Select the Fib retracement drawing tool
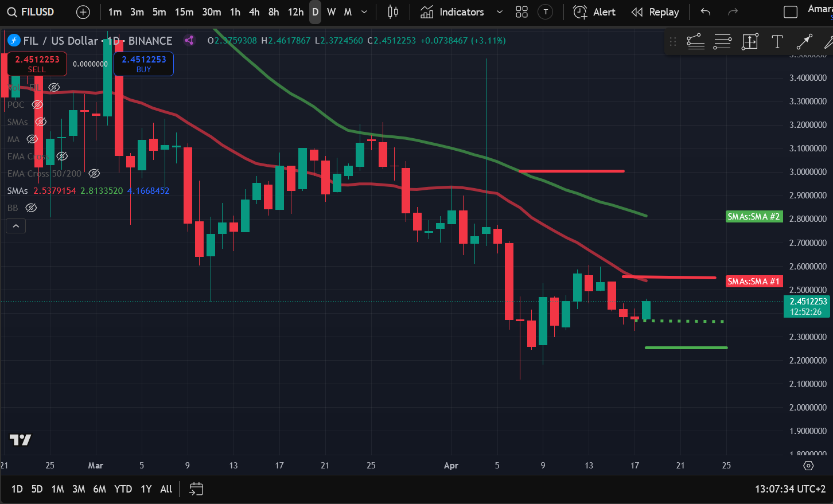 [x=696, y=41]
